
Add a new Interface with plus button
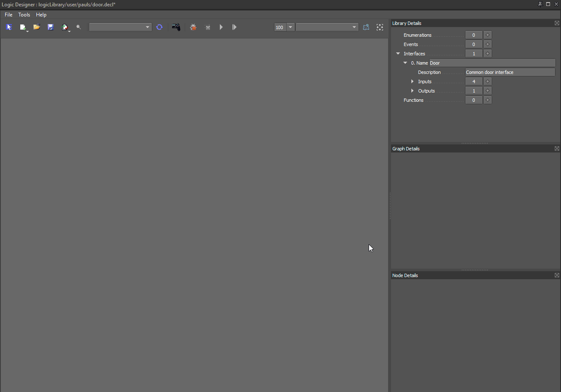coord(487,54)
